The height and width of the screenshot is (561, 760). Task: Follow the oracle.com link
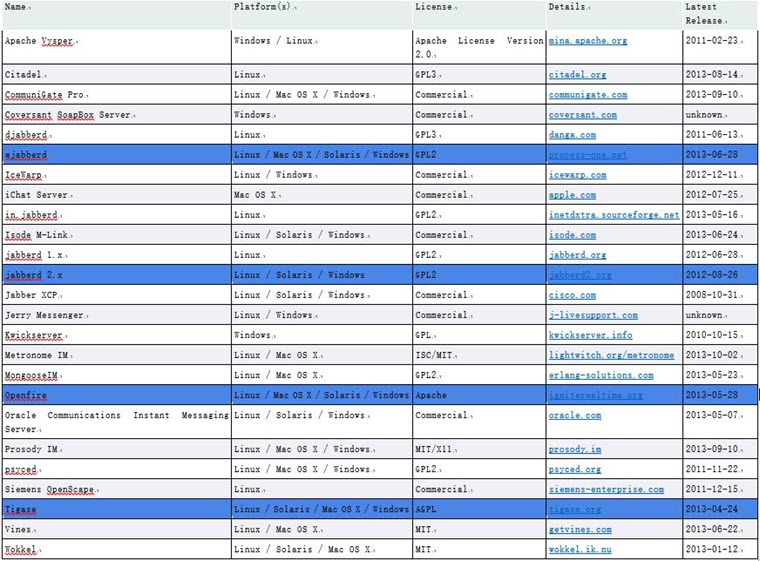coord(575,416)
